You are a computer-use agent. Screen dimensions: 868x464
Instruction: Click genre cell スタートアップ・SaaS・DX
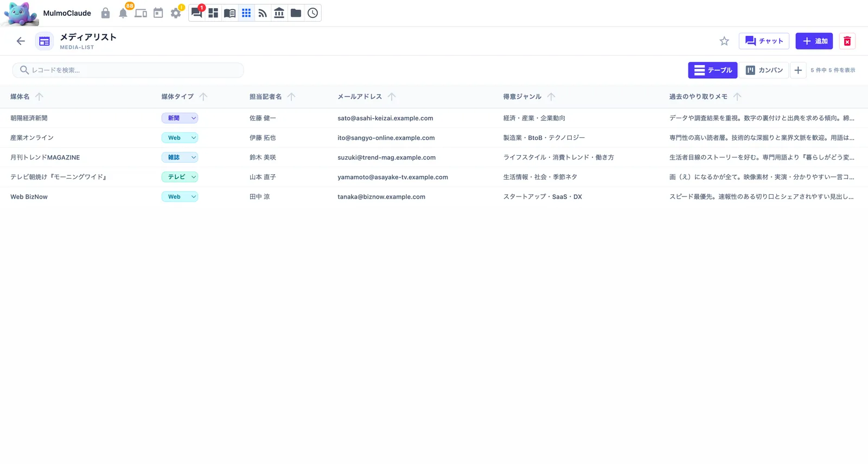pos(542,196)
